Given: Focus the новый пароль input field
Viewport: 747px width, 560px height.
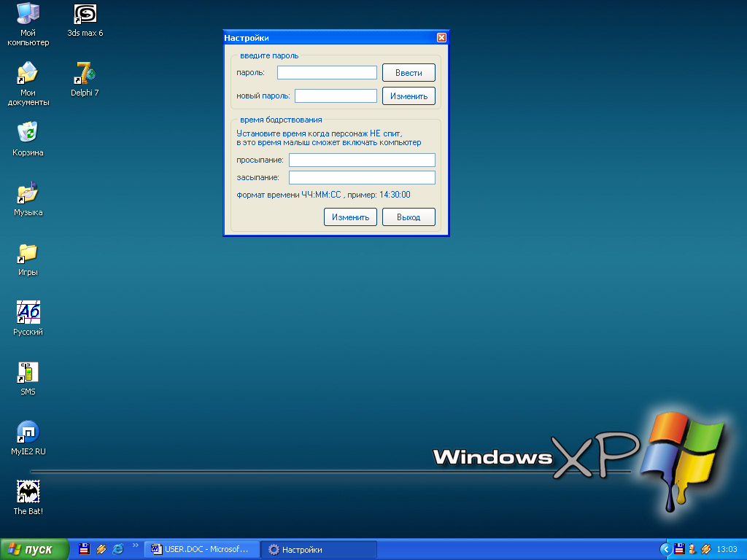Looking at the screenshot, I should 336,96.
